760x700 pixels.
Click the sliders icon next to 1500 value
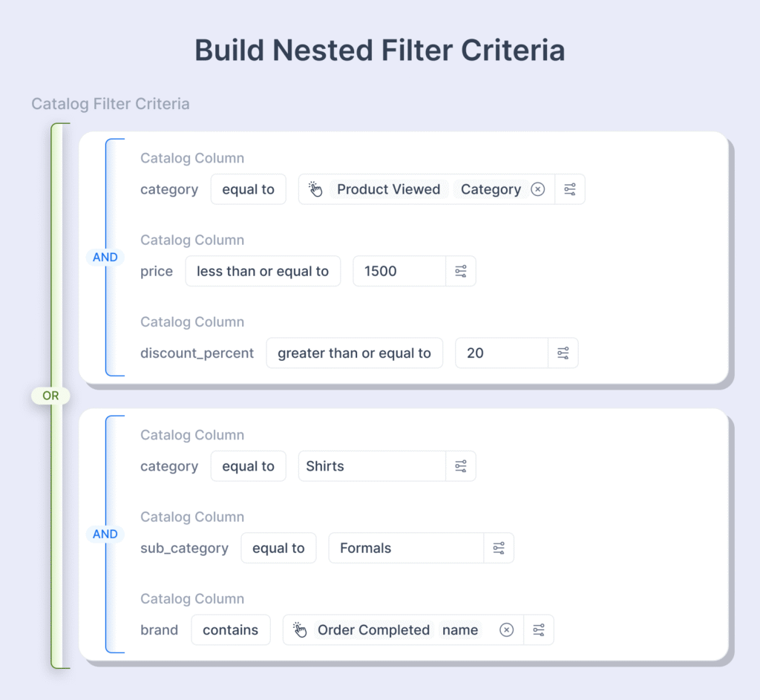[x=460, y=271]
